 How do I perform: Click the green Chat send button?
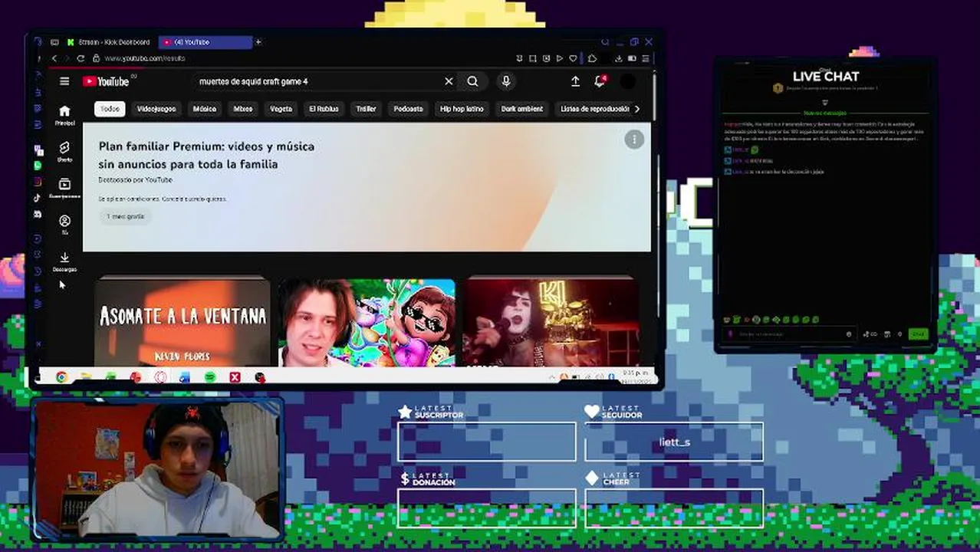coord(918,334)
